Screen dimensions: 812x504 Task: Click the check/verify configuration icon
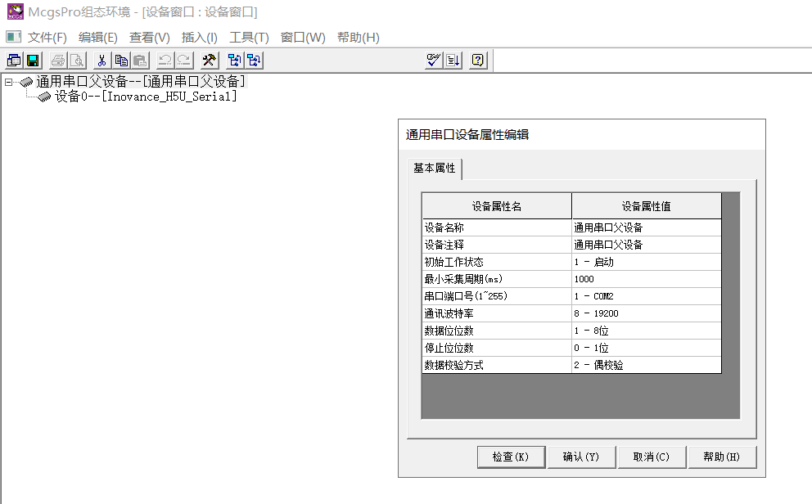[x=434, y=60]
